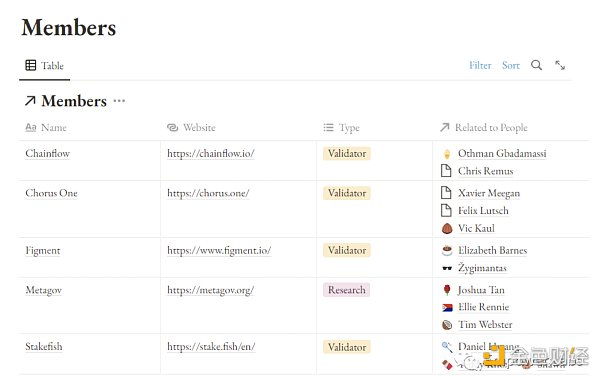Viewport: 600px width, 377px height.
Task: Open the metagov.org website link
Action: (211, 290)
